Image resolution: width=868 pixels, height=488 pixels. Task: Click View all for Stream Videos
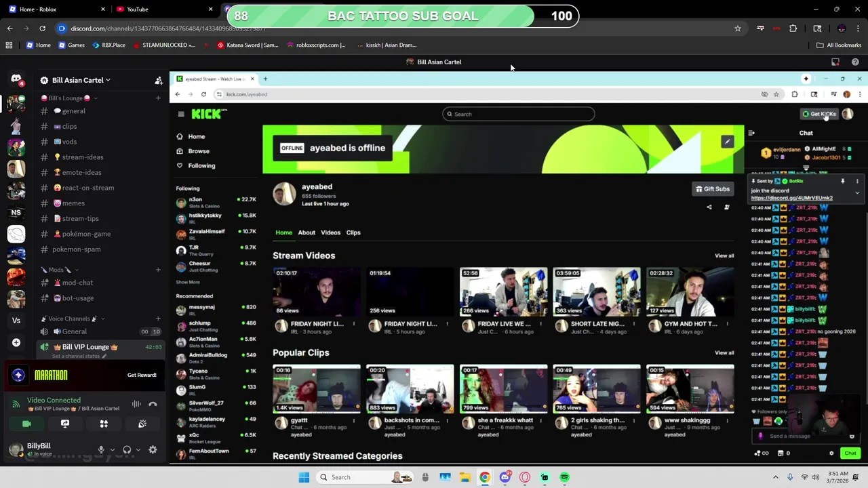coord(724,256)
